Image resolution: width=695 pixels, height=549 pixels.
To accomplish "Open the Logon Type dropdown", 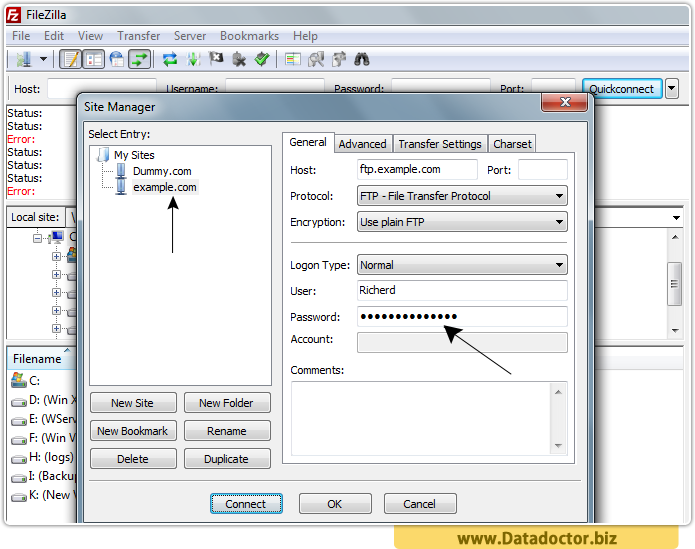I will coord(462,265).
